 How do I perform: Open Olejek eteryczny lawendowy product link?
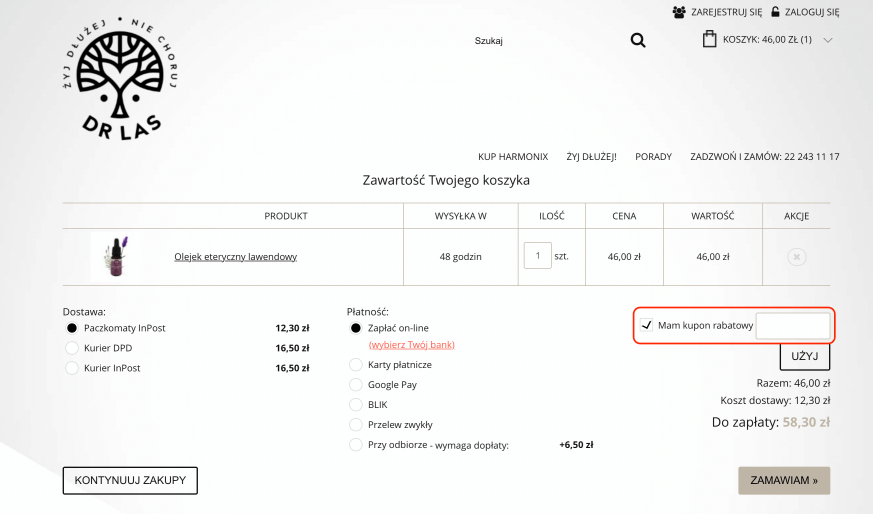[x=236, y=257]
